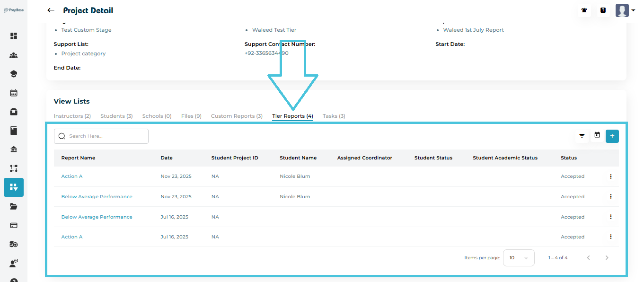Click the sidebar calendar icon
Screen dimensions: 644x282
[14, 93]
